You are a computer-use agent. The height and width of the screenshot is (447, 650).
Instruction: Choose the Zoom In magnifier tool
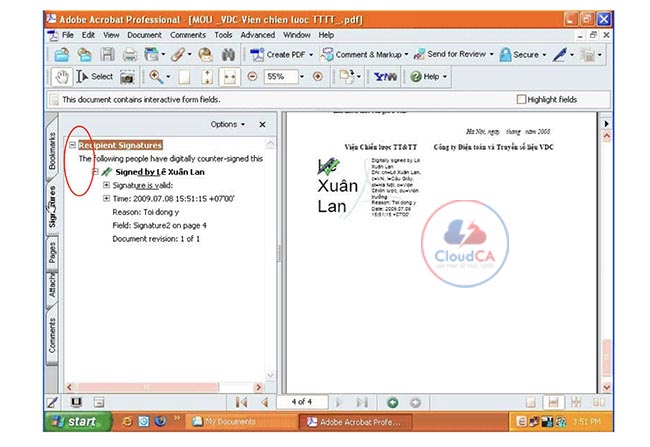pos(156,77)
